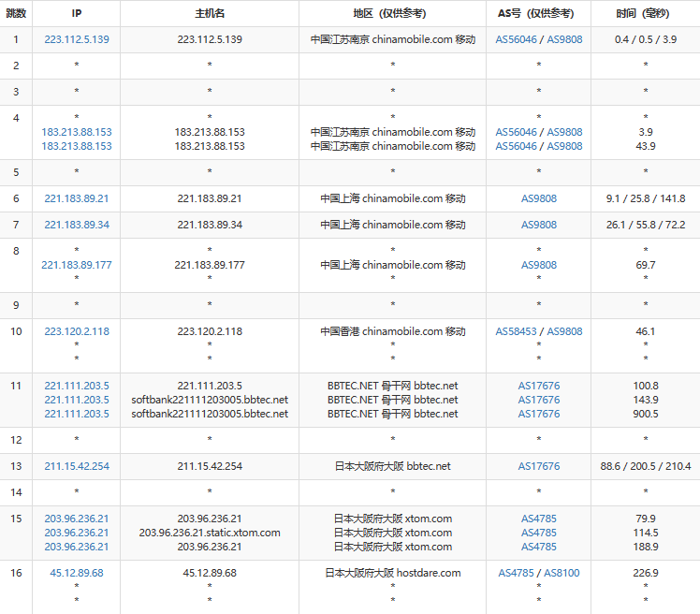This screenshot has width=700, height=614.
Task: Select the 时间 (毫秒) column header
Action: pyautogui.click(x=646, y=13)
